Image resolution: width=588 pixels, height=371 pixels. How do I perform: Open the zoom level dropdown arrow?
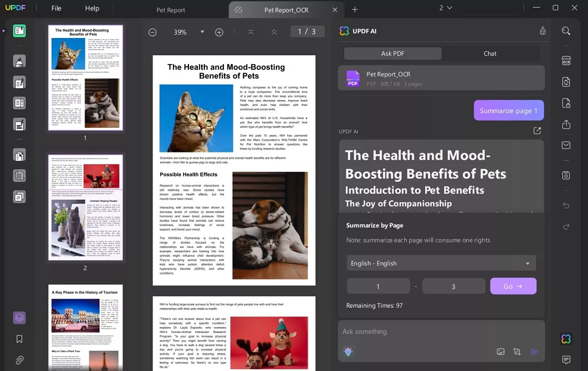pyautogui.click(x=202, y=32)
